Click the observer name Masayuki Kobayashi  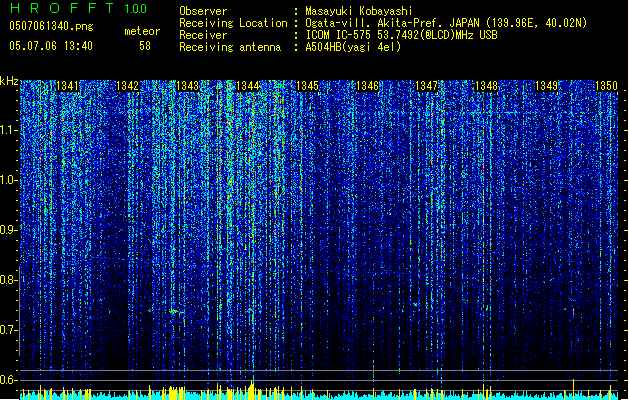point(359,11)
